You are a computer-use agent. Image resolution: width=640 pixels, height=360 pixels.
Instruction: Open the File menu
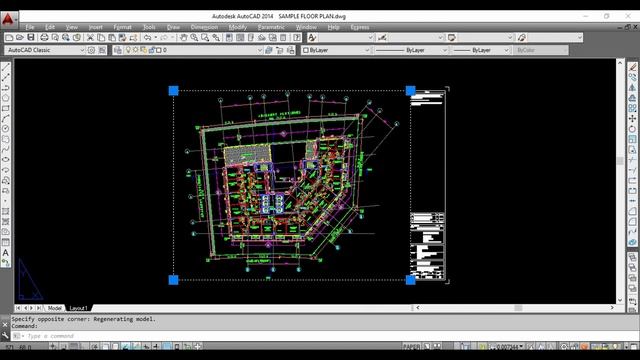(30, 27)
